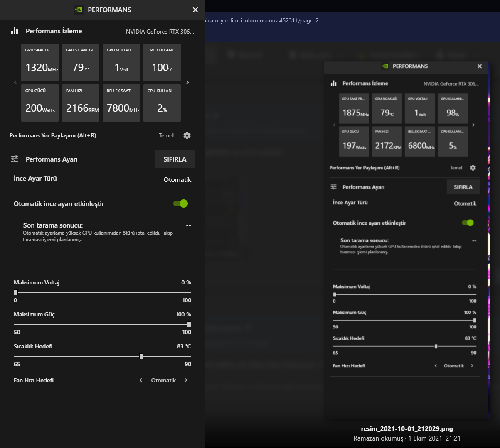This screenshot has width=500, height=448.
Task: Disable the Otomatik ince ayarı etkinleştir switch
Action: point(181,203)
